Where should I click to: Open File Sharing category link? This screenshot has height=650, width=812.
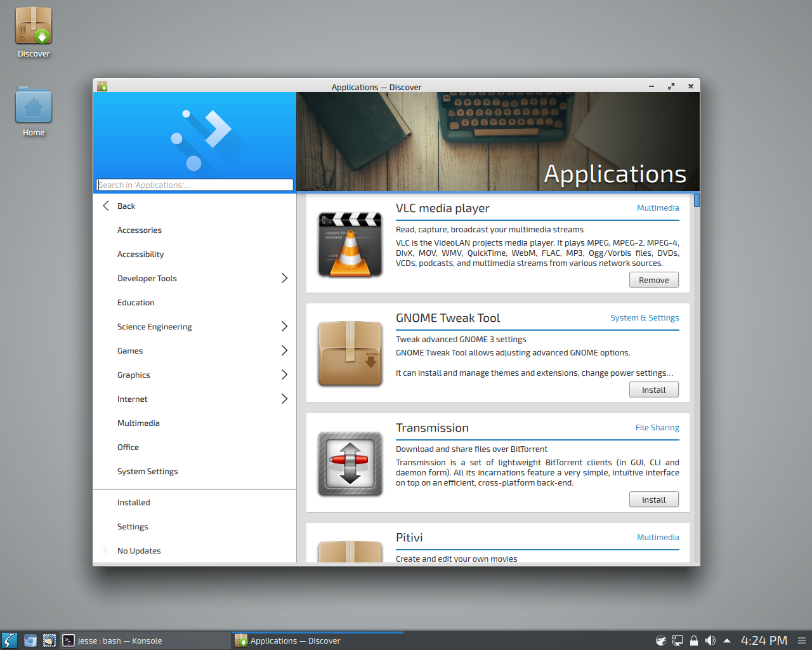[657, 427]
